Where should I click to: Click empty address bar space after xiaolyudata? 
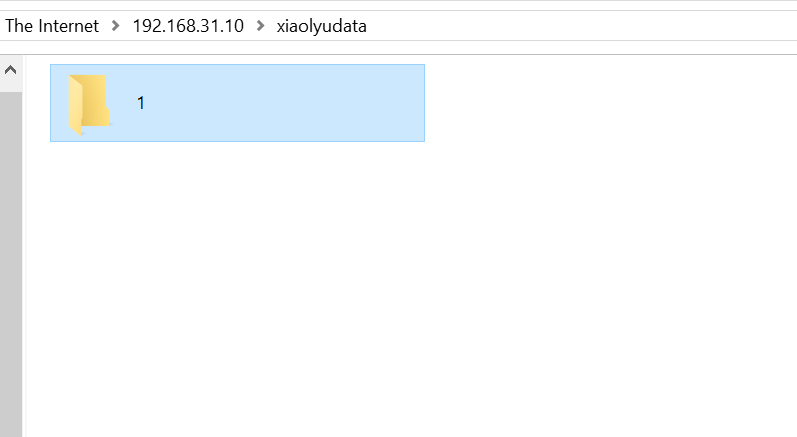point(579,25)
